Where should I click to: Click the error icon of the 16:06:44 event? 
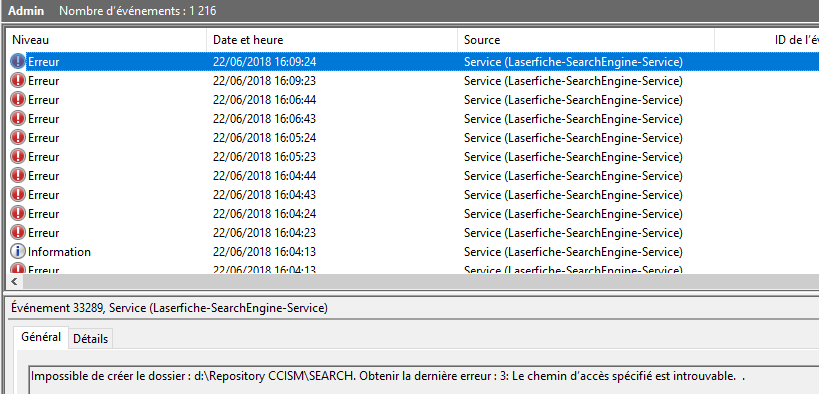click(x=18, y=100)
